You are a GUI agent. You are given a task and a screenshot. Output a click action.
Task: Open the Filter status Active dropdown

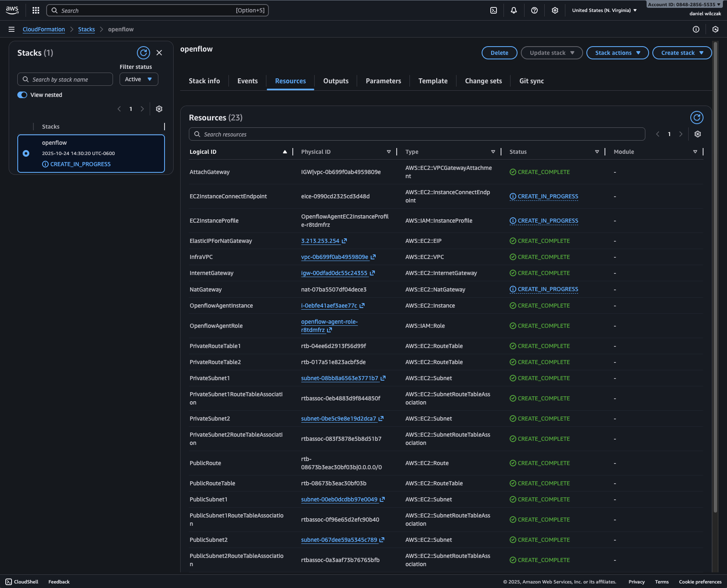pyautogui.click(x=139, y=79)
